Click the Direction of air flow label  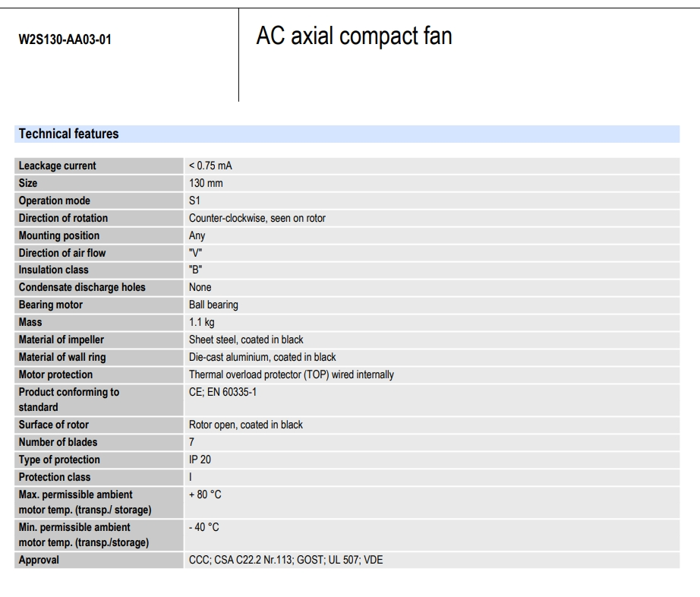pos(62,253)
